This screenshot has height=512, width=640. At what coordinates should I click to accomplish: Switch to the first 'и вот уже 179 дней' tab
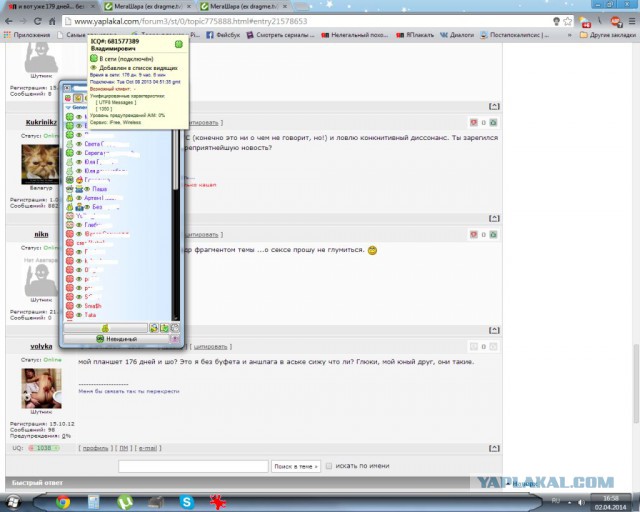click(x=51, y=7)
